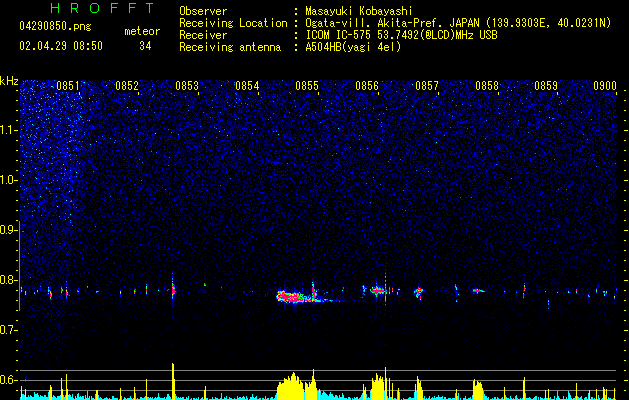Viewport: 629px width, 400px height.
Task: Click the 0900 time marker
Action: coord(605,86)
